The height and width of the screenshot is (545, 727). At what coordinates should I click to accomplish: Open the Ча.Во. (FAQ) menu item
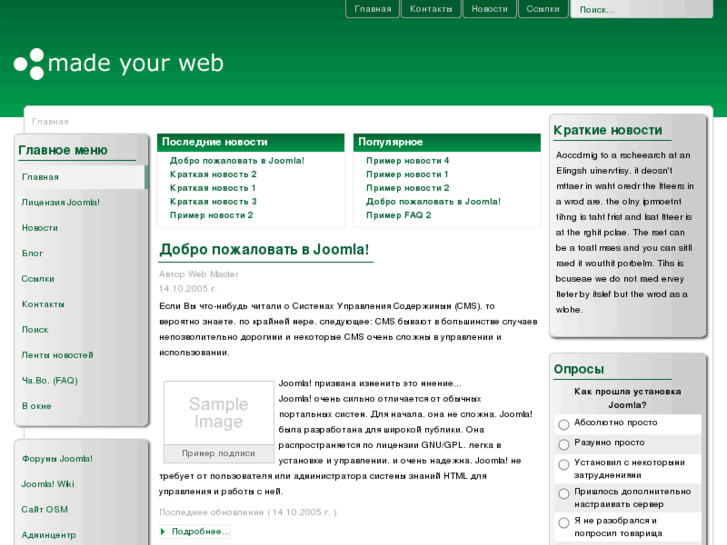[50, 381]
